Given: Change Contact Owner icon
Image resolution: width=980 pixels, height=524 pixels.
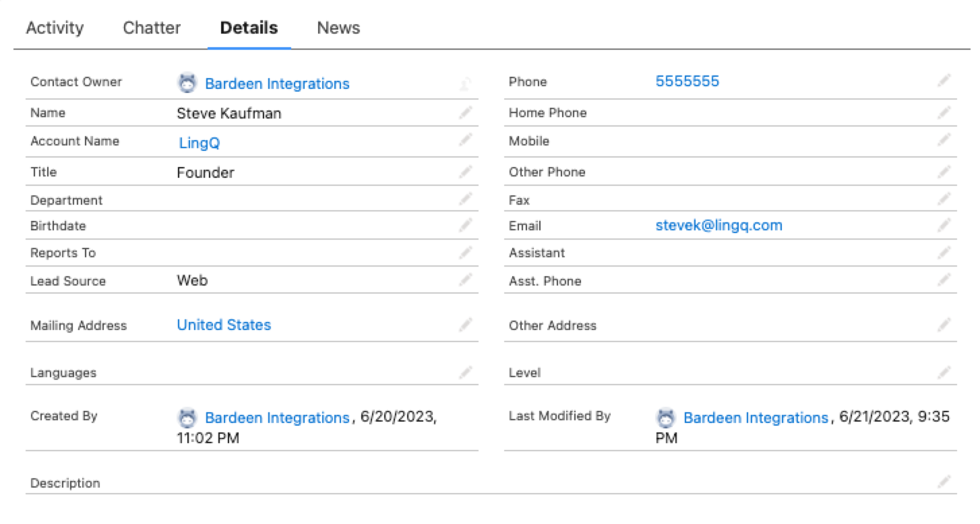Looking at the screenshot, I should tap(466, 84).
